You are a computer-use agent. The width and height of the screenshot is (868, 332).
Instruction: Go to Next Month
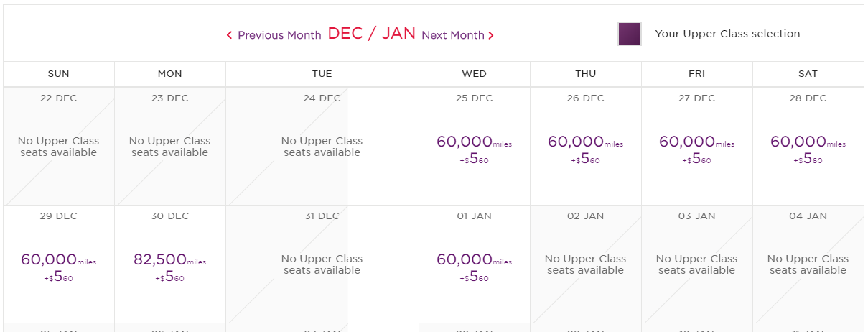point(458,35)
